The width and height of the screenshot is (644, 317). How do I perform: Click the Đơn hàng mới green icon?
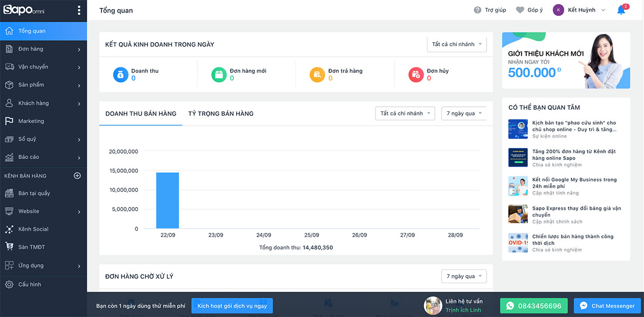coord(219,74)
